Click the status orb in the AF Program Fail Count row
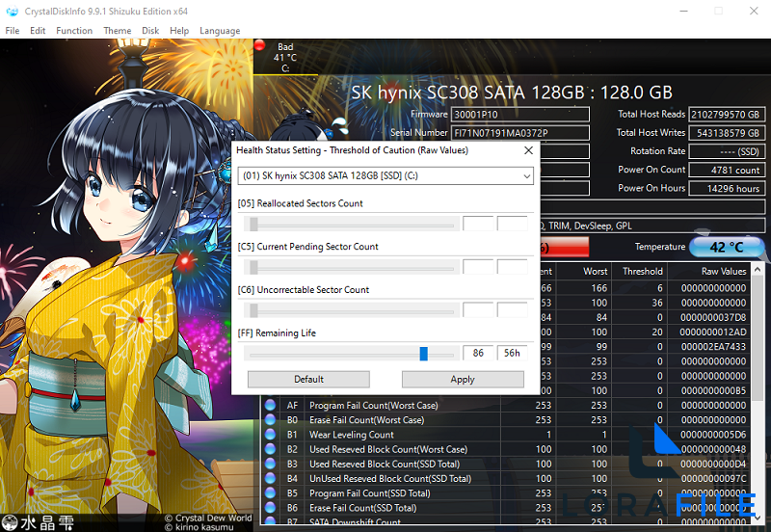 tap(270, 405)
